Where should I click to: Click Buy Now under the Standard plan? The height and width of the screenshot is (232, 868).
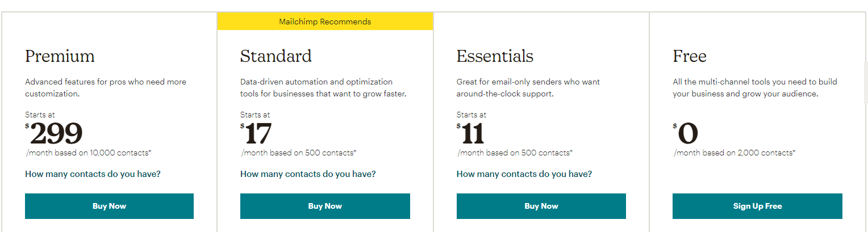[x=325, y=206]
